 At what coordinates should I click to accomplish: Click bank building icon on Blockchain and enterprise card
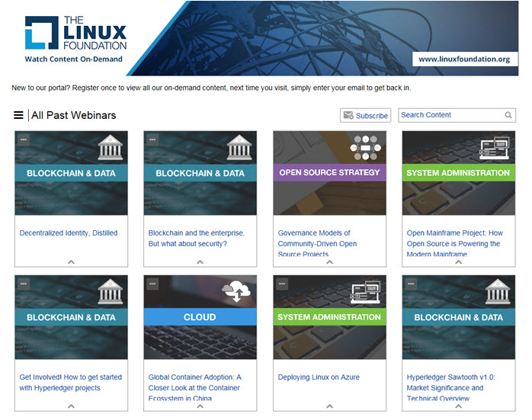239,147
